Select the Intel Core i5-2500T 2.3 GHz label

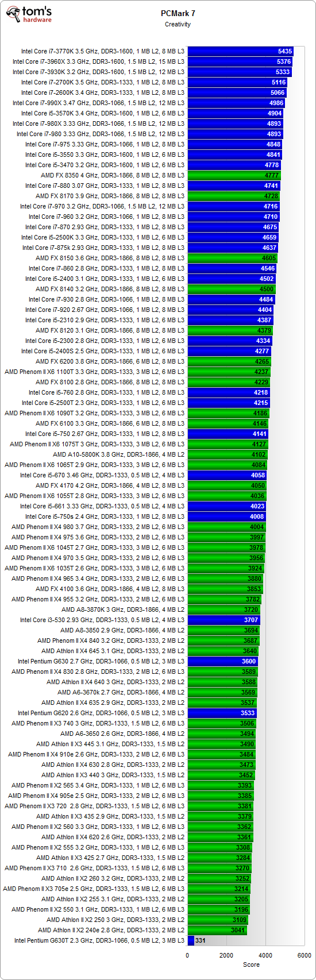pos(103,403)
